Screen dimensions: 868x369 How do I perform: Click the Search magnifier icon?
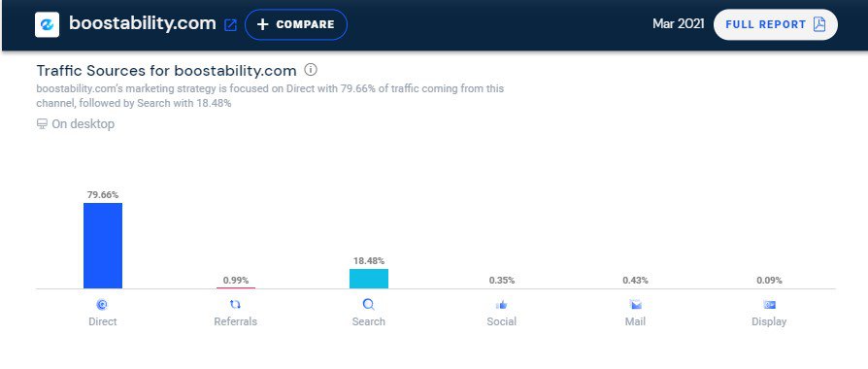pyautogui.click(x=369, y=304)
